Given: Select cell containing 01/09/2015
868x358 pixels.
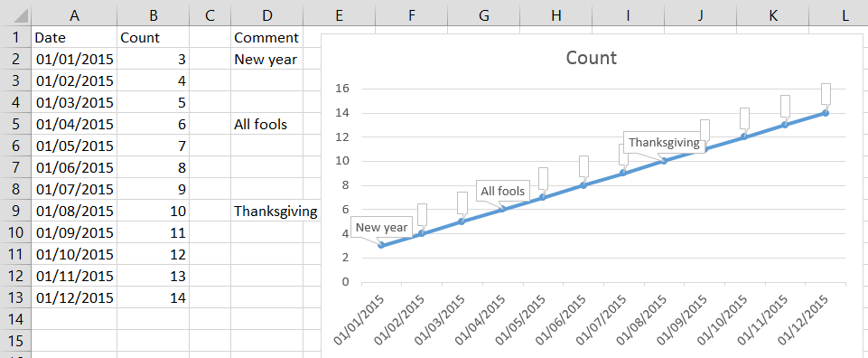Looking at the screenshot, I should point(74,232).
